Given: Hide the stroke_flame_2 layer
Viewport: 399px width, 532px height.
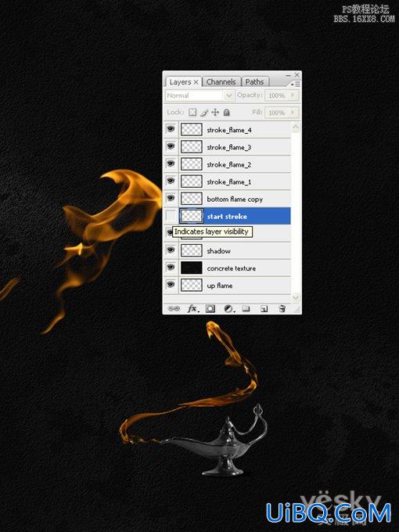Looking at the screenshot, I should [171, 164].
